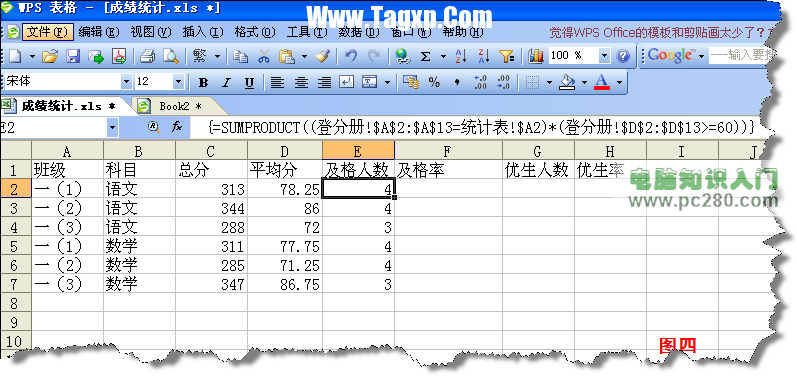The image size is (797, 376).
Task: Click the fx insert function button
Action: click(x=176, y=127)
